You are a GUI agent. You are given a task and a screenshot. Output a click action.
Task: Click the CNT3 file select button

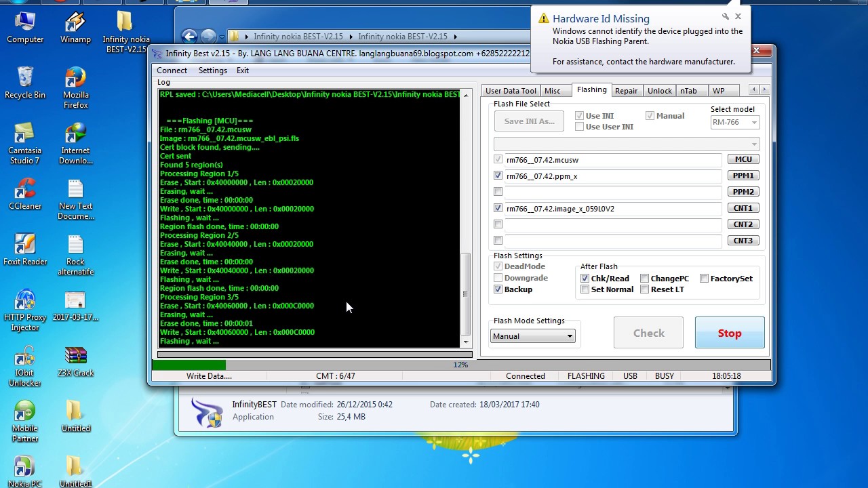(x=743, y=241)
